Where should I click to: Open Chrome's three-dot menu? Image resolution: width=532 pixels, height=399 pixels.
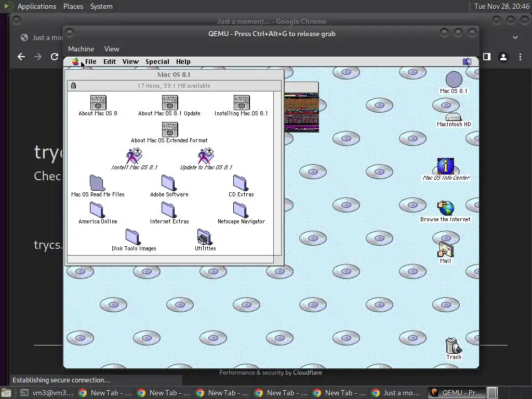(520, 57)
